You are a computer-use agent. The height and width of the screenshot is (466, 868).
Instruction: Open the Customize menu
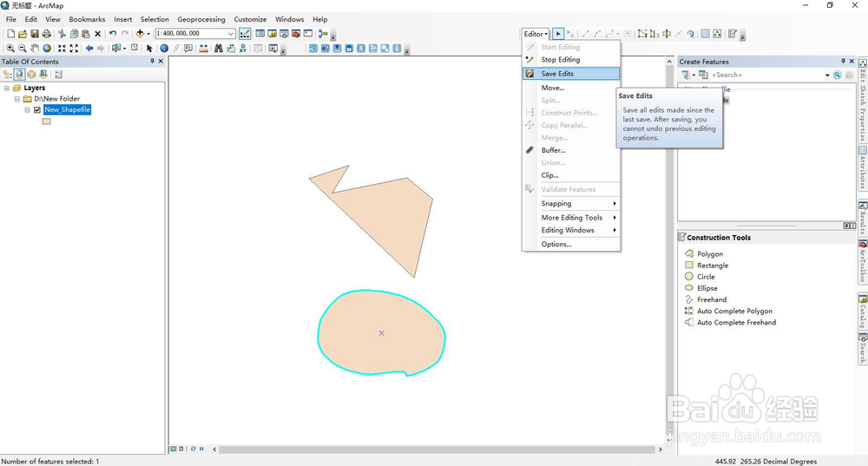pyautogui.click(x=250, y=19)
